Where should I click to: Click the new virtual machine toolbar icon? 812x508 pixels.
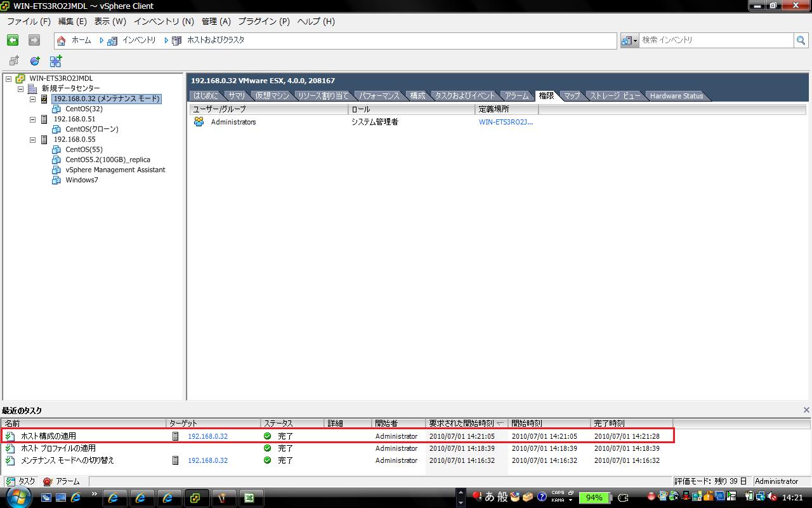(x=14, y=61)
